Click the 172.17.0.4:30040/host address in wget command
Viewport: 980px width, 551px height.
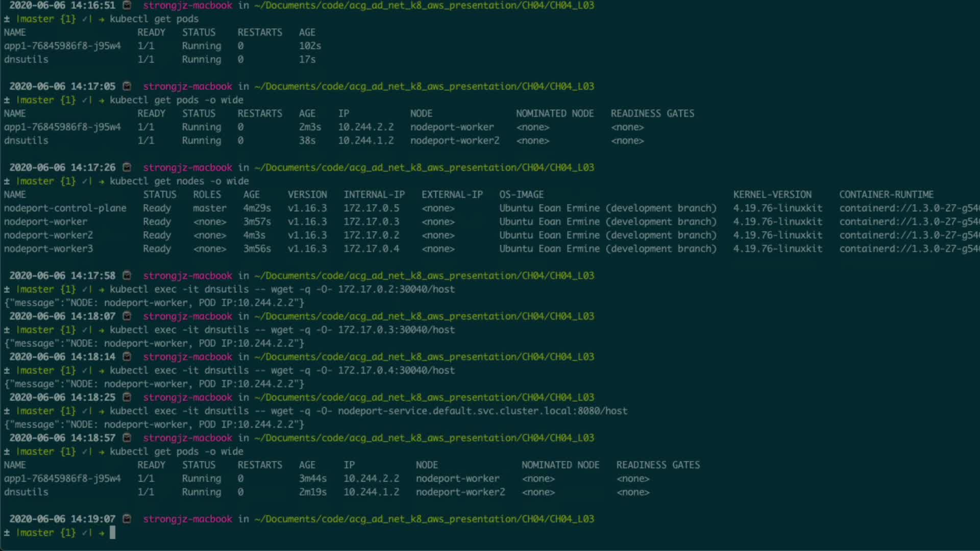click(x=396, y=370)
